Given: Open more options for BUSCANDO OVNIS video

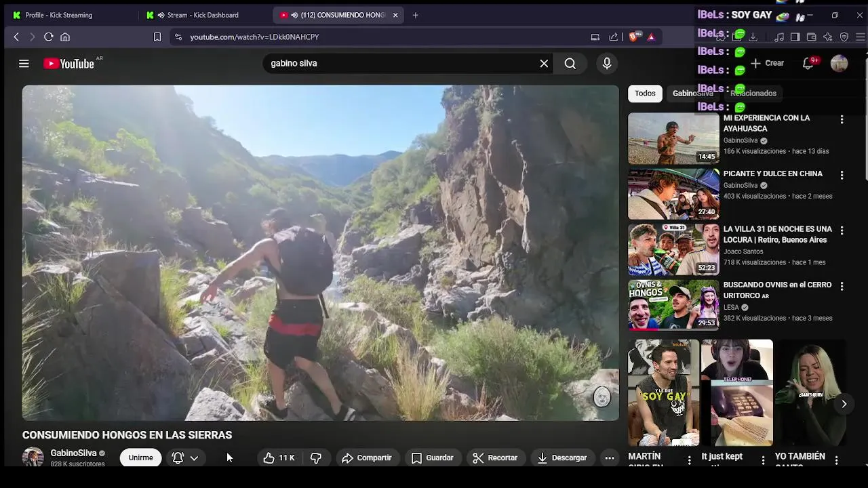Looking at the screenshot, I should (842, 286).
